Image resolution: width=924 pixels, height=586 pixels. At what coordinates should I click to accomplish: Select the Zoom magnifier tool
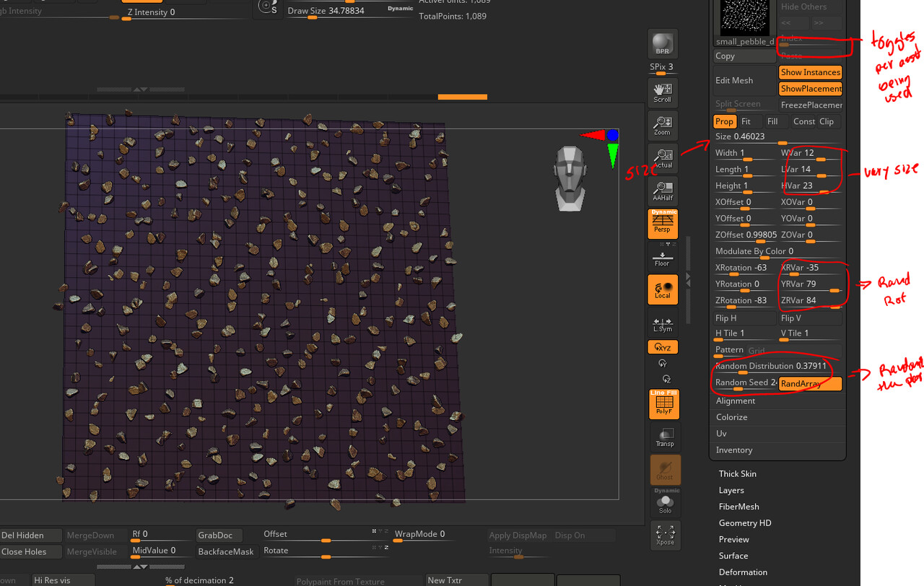[662, 126]
